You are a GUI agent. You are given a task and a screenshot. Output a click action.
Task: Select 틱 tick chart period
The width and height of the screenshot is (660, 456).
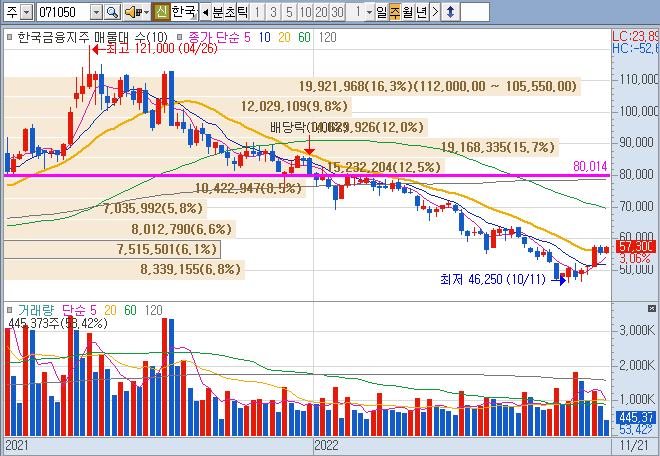(242, 12)
